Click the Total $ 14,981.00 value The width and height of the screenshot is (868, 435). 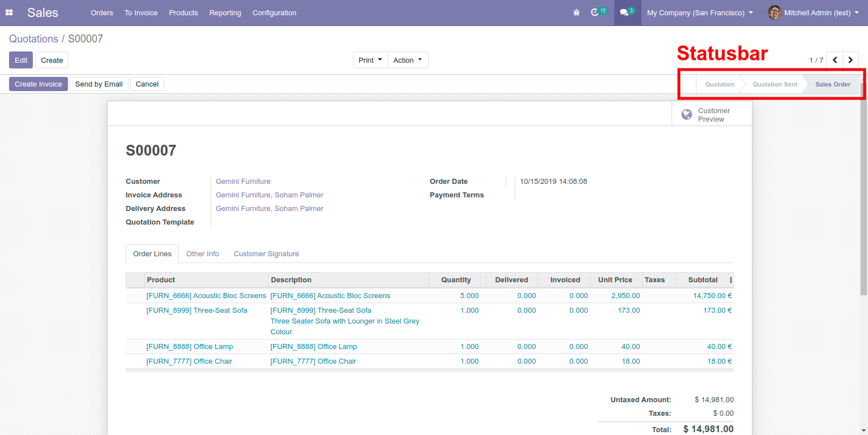pyautogui.click(x=708, y=429)
